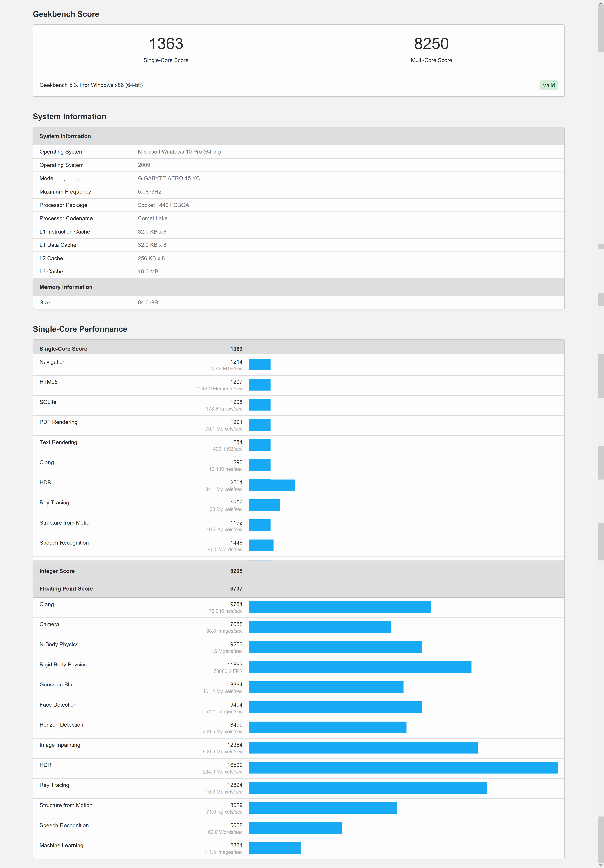The height and width of the screenshot is (868, 604).
Task: Select the 64.0 GB memory size value
Action: 148,303
